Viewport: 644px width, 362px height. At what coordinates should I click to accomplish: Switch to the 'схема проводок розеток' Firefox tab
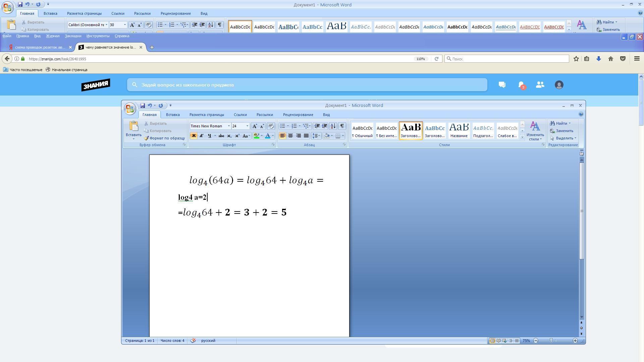tap(40, 47)
